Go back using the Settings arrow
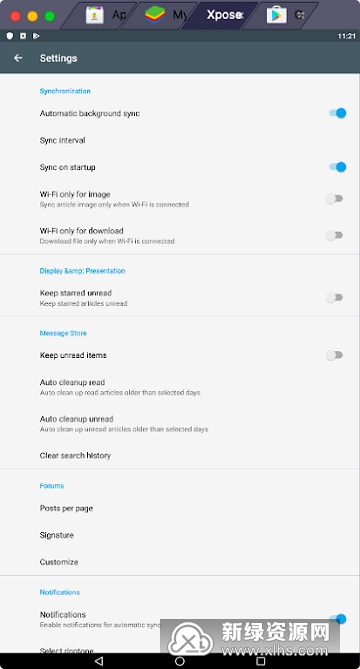360x669 pixels. pyautogui.click(x=18, y=58)
